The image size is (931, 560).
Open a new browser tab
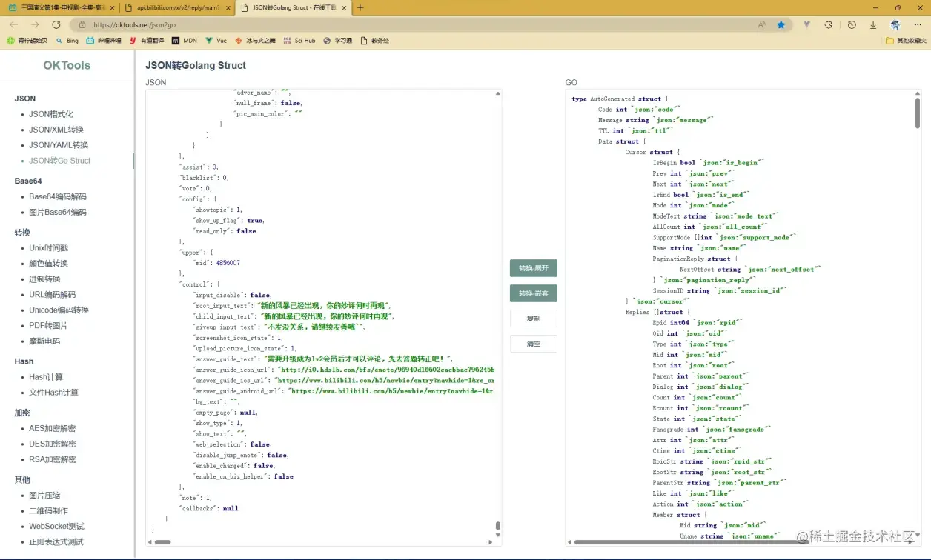[360, 7]
